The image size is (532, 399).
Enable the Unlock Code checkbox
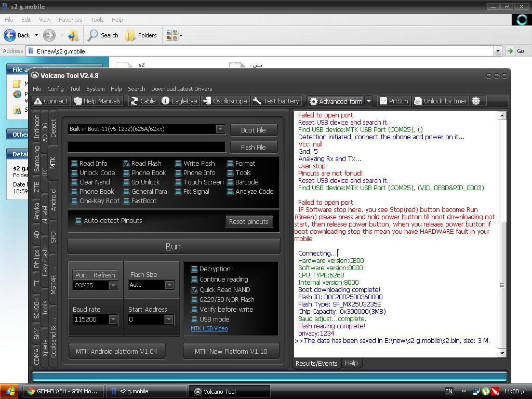click(x=74, y=173)
